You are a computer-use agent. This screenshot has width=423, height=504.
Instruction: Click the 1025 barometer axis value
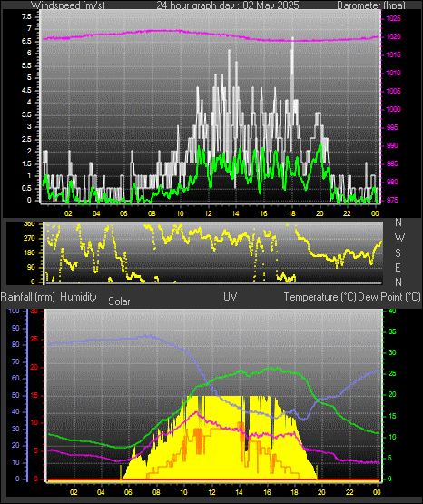393,18
